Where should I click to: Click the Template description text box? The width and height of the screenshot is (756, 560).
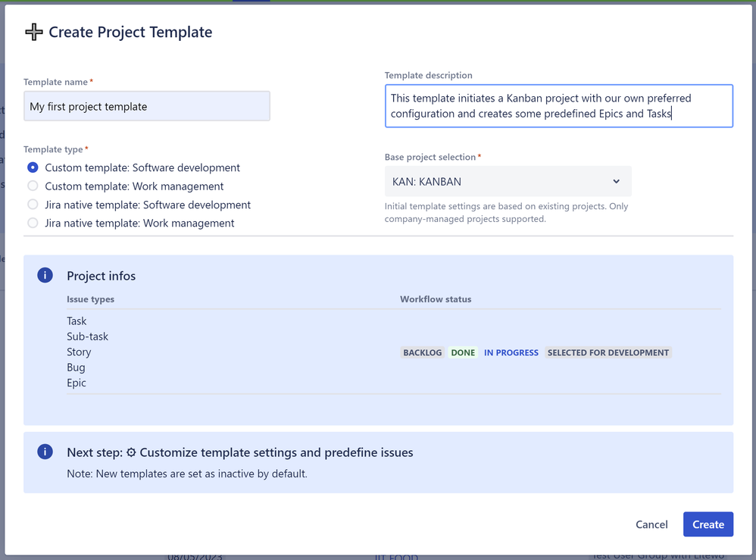(558, 105)
